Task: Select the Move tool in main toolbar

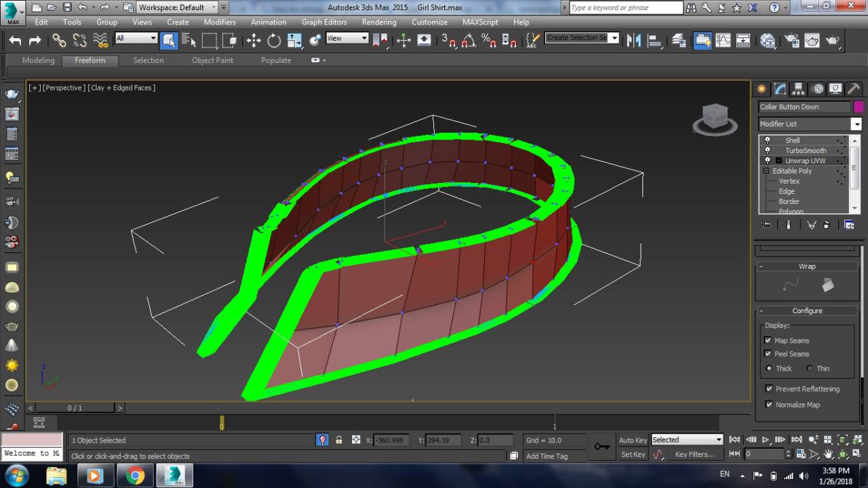Action: 254,41
